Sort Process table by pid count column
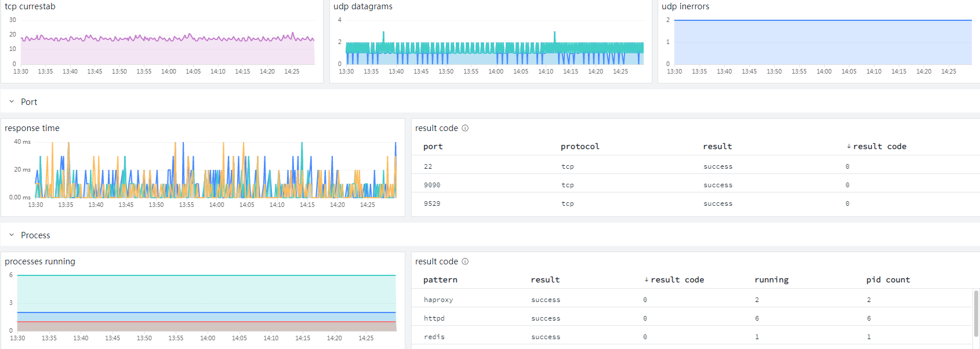 (x=888, y=280)
